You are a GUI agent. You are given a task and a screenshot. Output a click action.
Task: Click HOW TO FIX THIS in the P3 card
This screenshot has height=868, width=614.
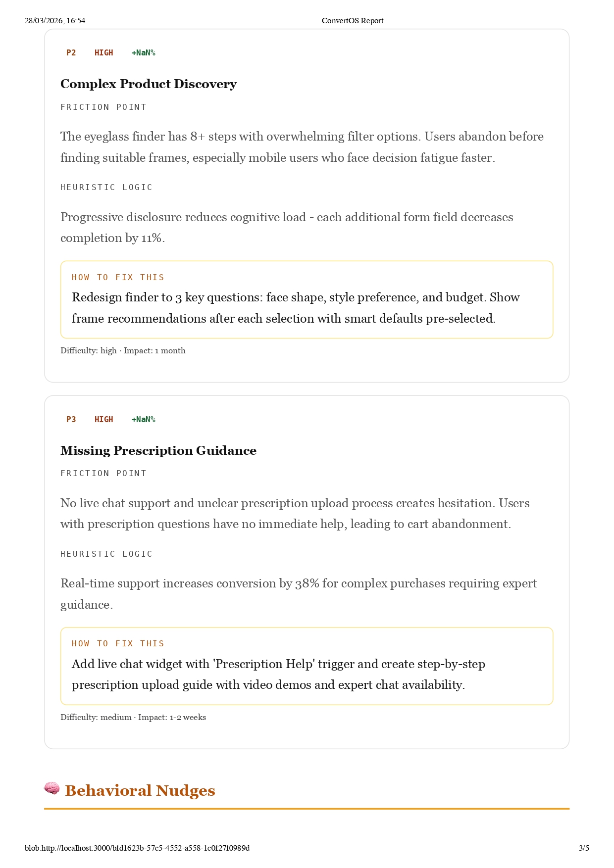click(118, 644)
